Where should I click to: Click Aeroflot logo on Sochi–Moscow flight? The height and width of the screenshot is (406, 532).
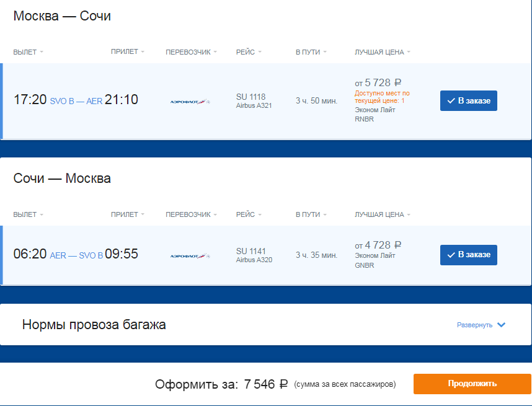click(190, 255)
